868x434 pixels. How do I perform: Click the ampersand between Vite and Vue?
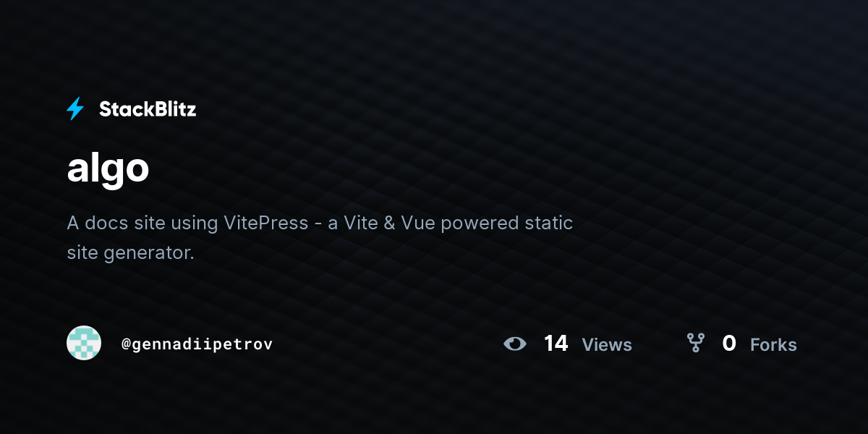(388, 223)
